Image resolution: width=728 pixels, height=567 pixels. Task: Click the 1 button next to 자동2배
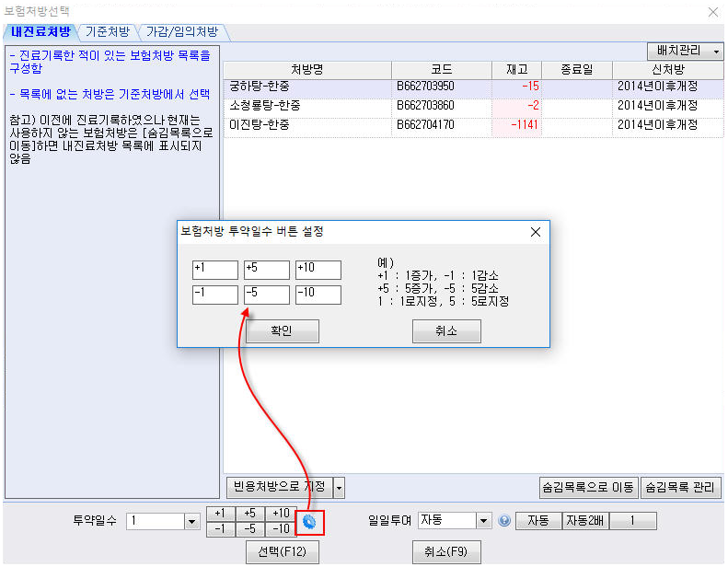point(632,521)
